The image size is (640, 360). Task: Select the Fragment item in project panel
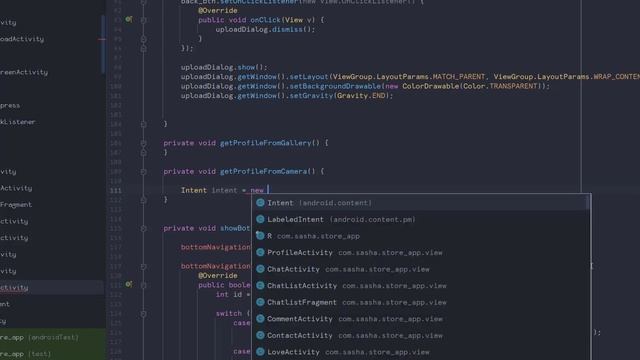click(x=16, y=204)
